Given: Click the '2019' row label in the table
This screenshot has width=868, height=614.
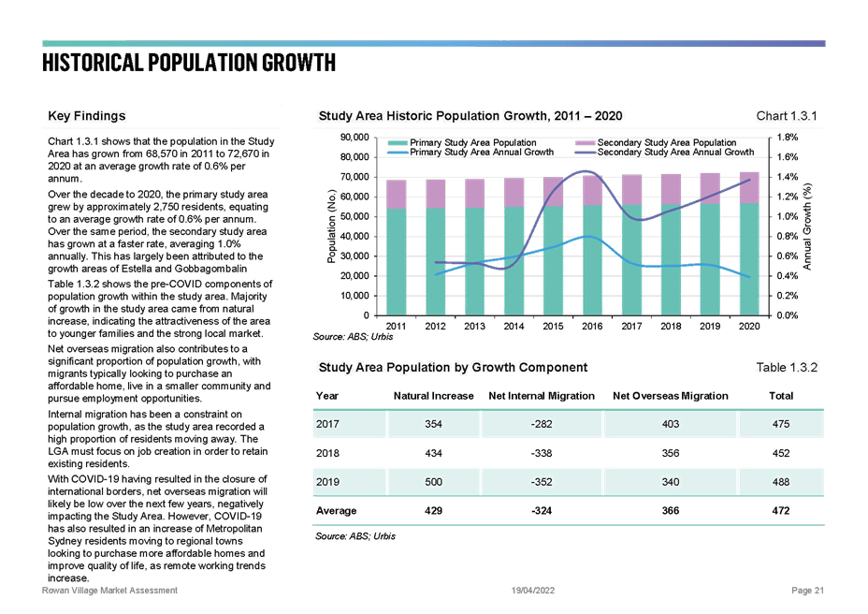Looking at the screenshot, I should 327,482.
